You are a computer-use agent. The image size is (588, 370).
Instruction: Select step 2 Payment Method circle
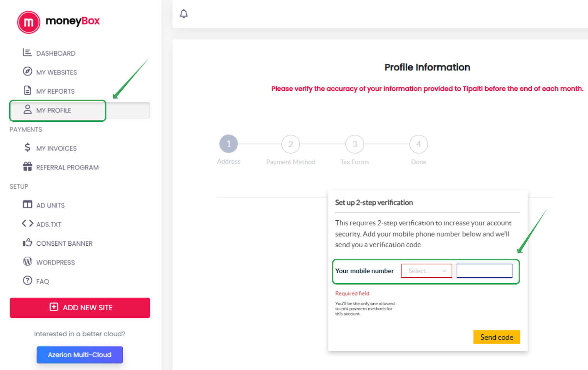291,144
